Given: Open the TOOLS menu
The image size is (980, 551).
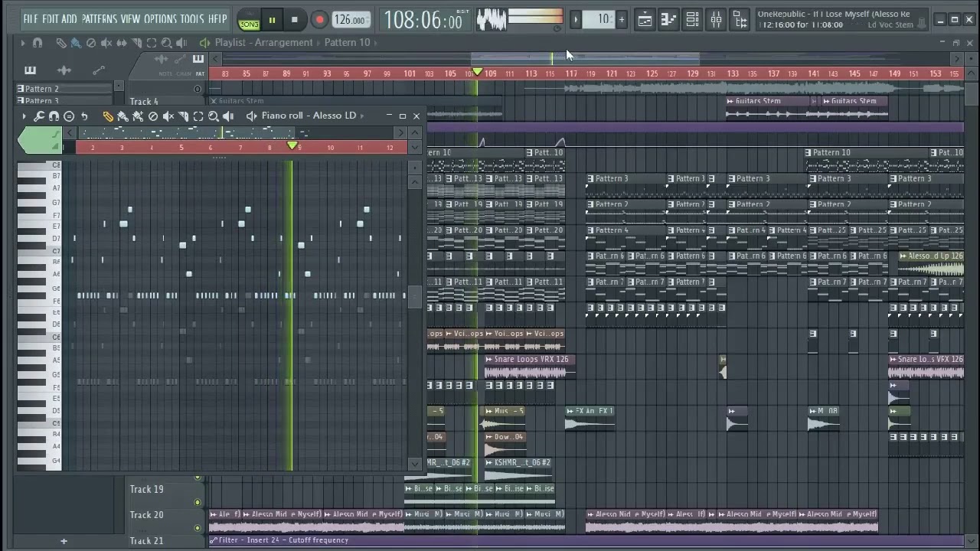Looking at the screenshot, I should tap(193, 18).
